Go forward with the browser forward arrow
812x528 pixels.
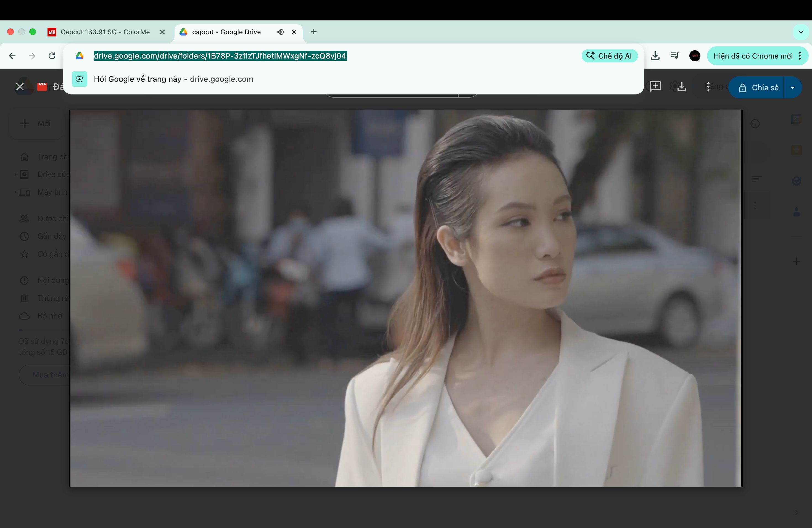pos(32,56)
